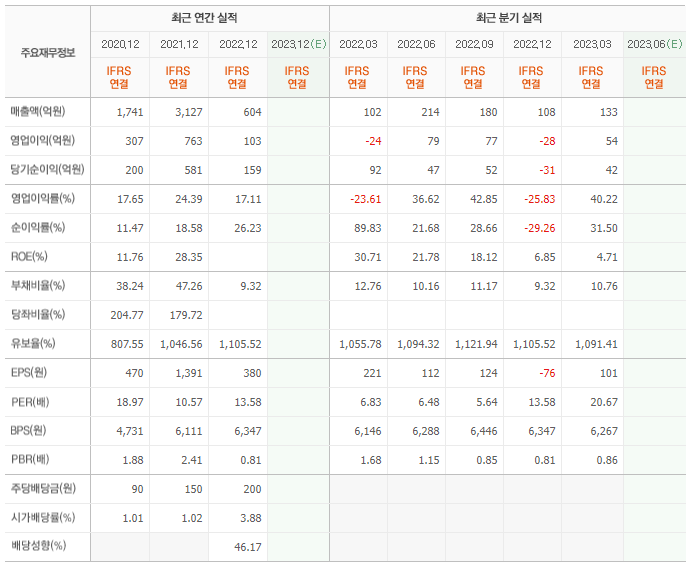Select reserve ratio value 1,121.94
Screen dimensions: 693x565
(x=476, y=344)
